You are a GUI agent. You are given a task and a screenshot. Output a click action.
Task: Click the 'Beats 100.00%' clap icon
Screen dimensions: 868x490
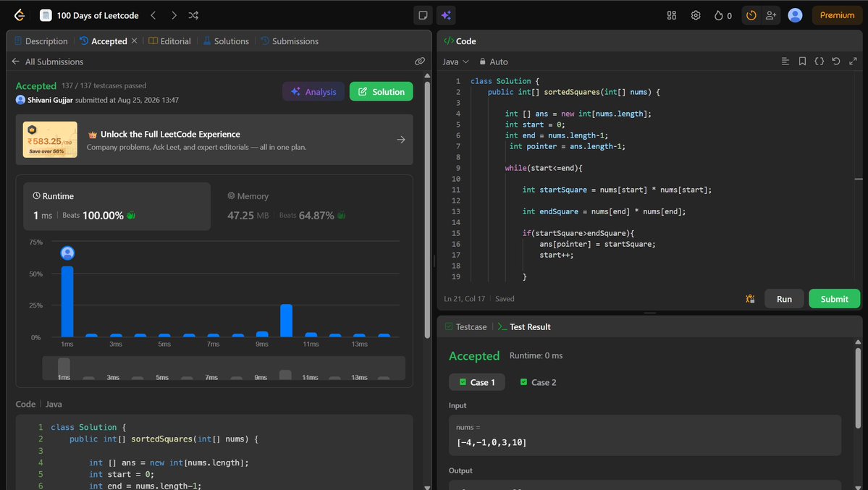(x=130, y=216)
